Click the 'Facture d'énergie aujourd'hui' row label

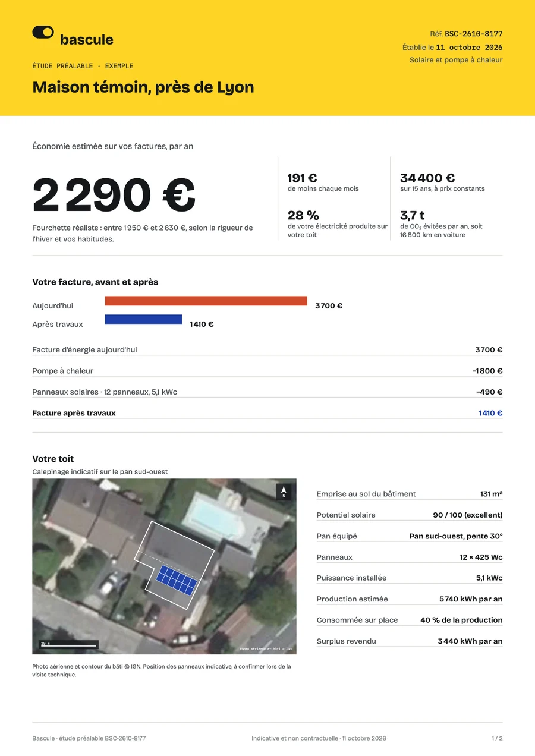click(x=84, y=350)
